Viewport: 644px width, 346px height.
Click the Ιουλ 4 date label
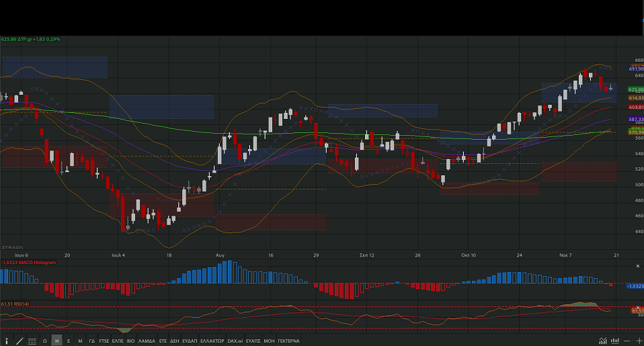coord(118,255)
